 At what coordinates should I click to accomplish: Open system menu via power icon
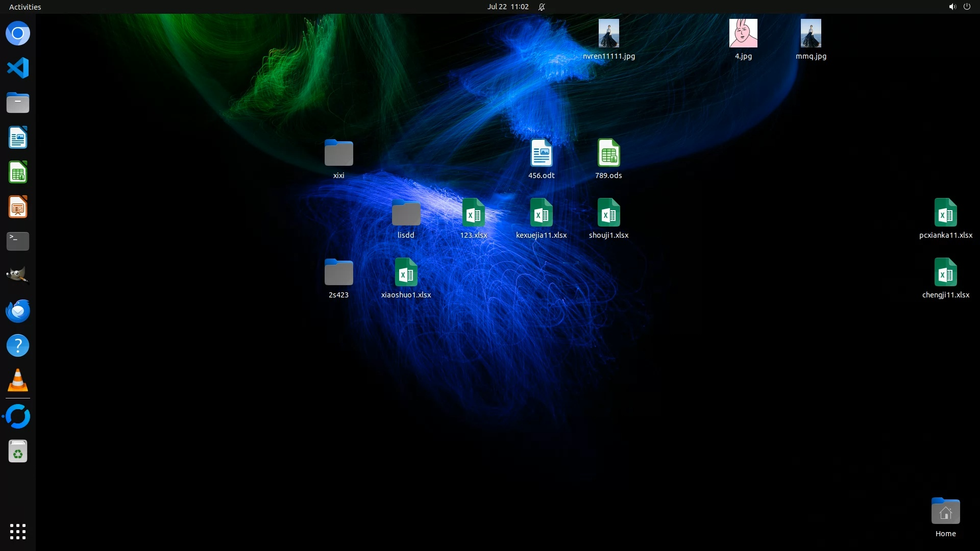pos(967,7)
